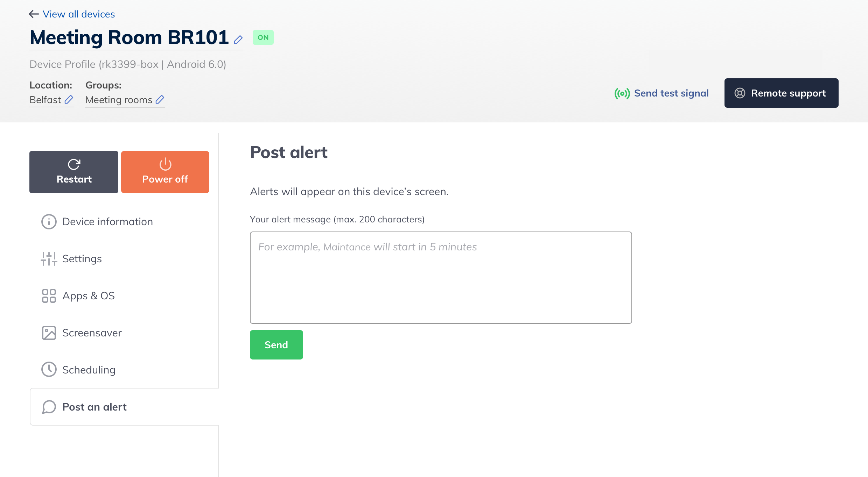The height and width of the screenshot is (477, 868).
Task: Click the restart circular arrow icon
Action: (x=74, y=164)
